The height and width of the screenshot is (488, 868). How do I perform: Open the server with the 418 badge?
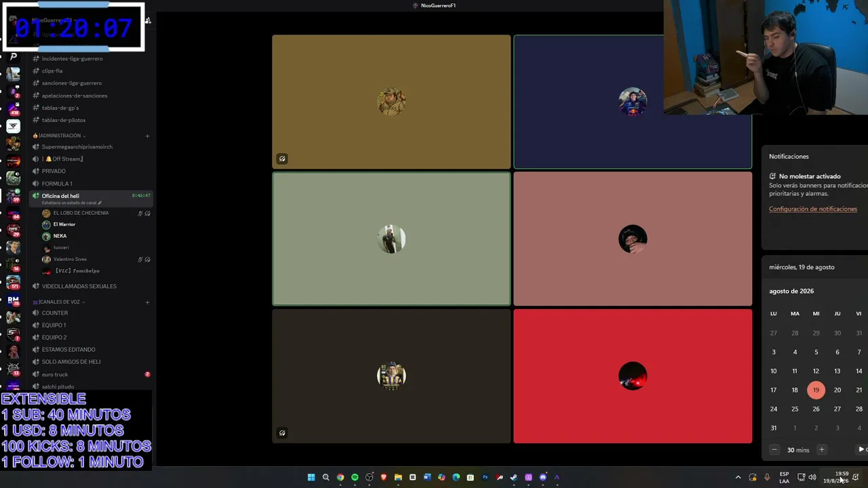point(14,108)
